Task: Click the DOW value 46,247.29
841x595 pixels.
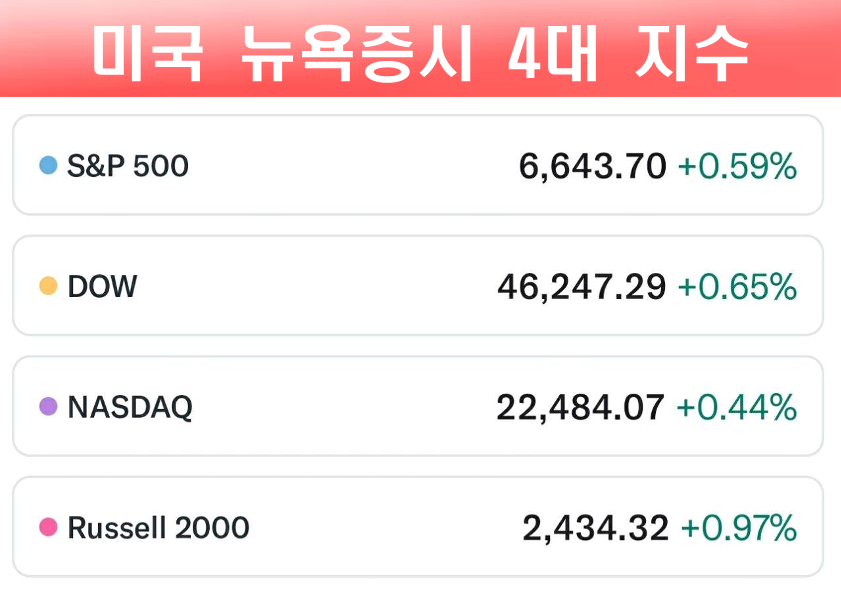Action: (x=581, y=287)
